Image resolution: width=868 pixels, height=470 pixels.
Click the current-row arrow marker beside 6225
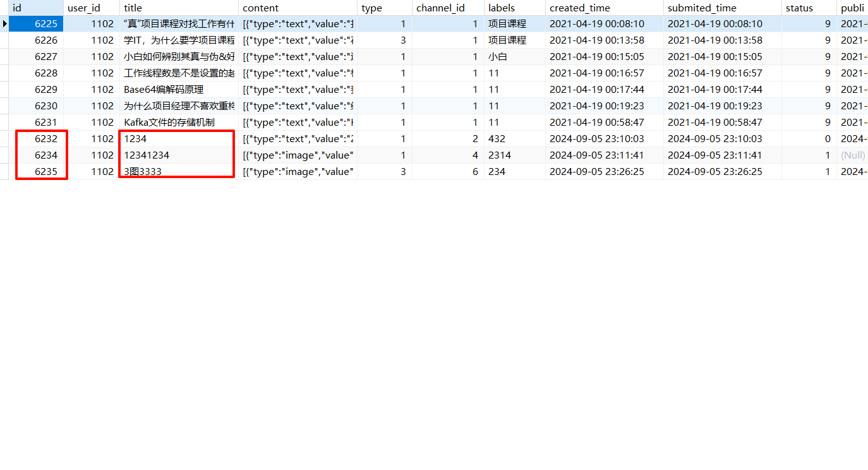pyautogui.click(x=5, y=24)
